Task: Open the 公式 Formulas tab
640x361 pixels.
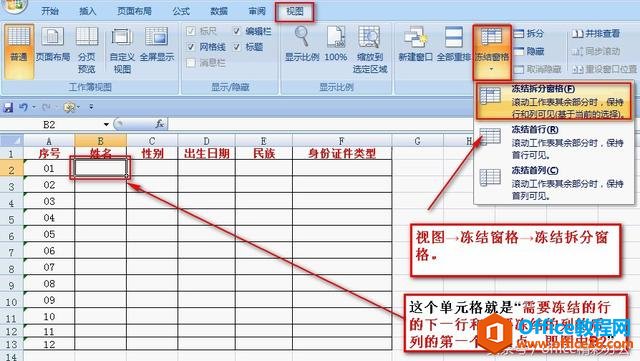Action: [181, 11]
